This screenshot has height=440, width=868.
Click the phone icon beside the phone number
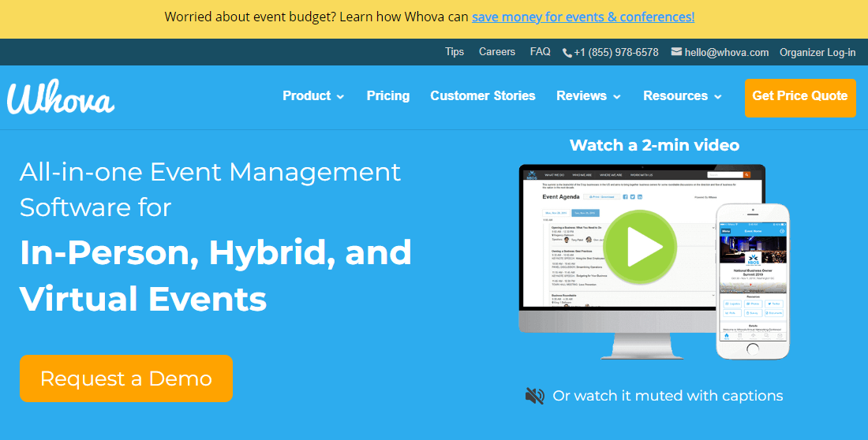click(x=567, y=53)
